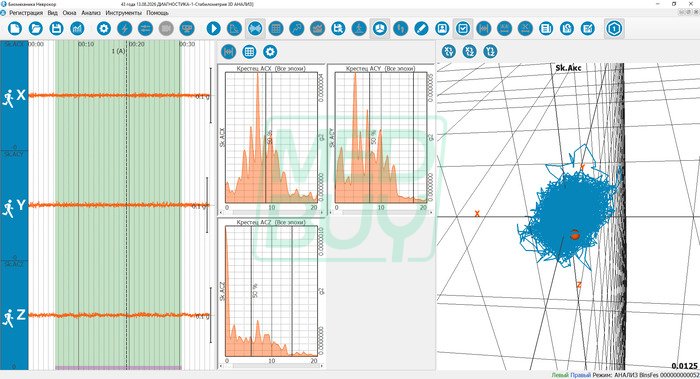
Task: Click the 00:20 time marker
Action: 136,44
